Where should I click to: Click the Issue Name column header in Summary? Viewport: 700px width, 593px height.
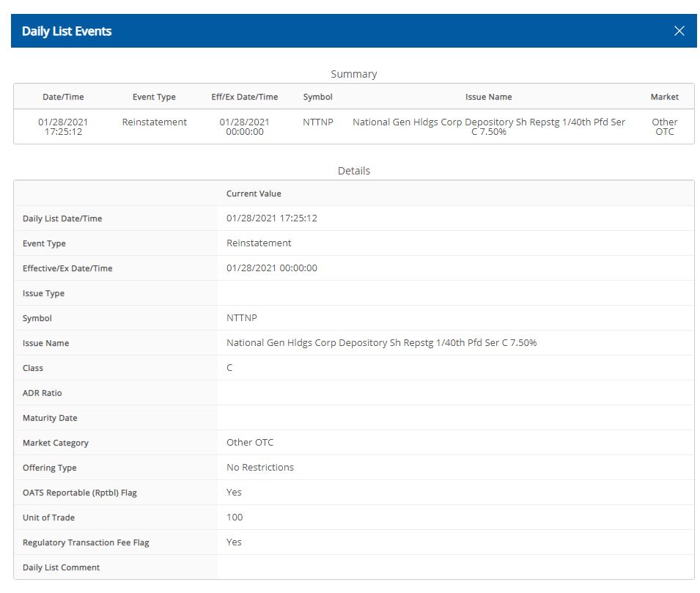click(x=488, y=97)
